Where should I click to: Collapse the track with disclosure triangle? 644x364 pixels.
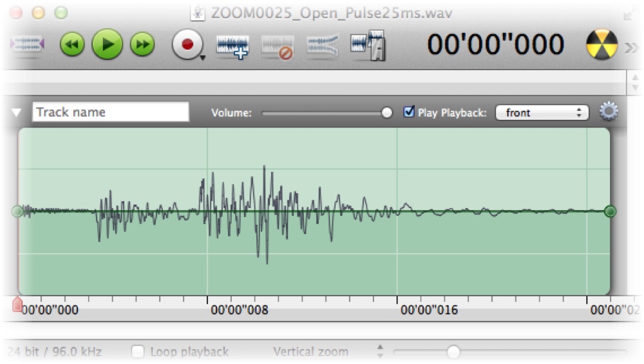pyautogui.click(x=17, y=112)
